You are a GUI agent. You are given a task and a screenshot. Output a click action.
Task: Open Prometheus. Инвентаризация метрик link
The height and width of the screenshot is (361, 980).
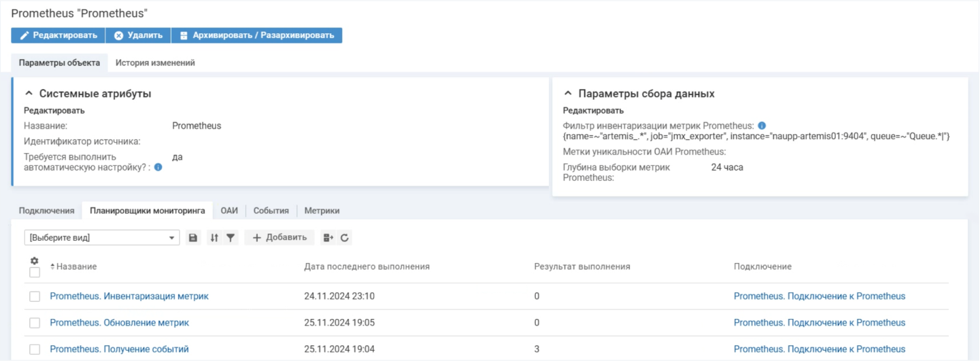click(x=129, y=296)
